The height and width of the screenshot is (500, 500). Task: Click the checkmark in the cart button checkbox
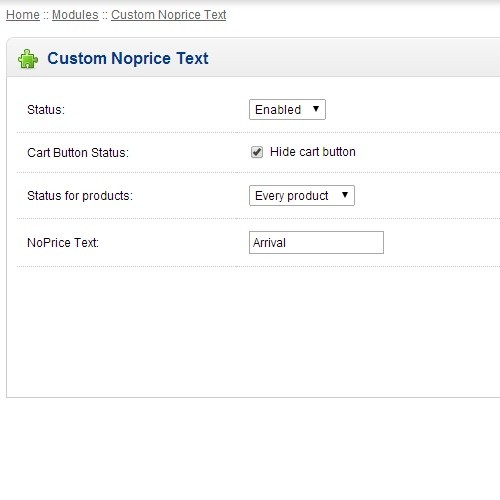point(257,152)
